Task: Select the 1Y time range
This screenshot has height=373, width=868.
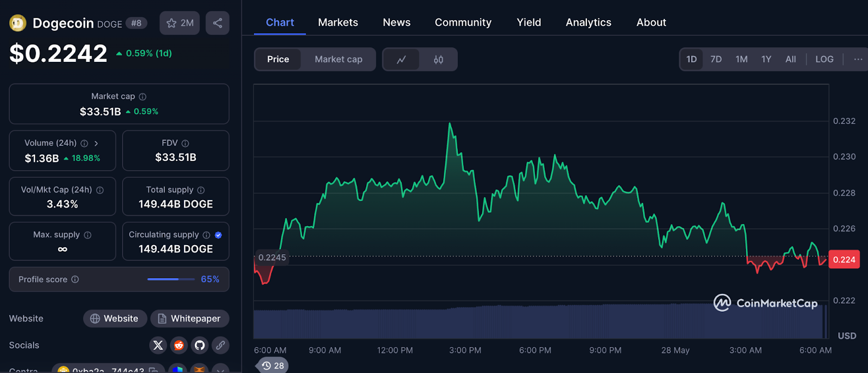Action: (766, 59)
